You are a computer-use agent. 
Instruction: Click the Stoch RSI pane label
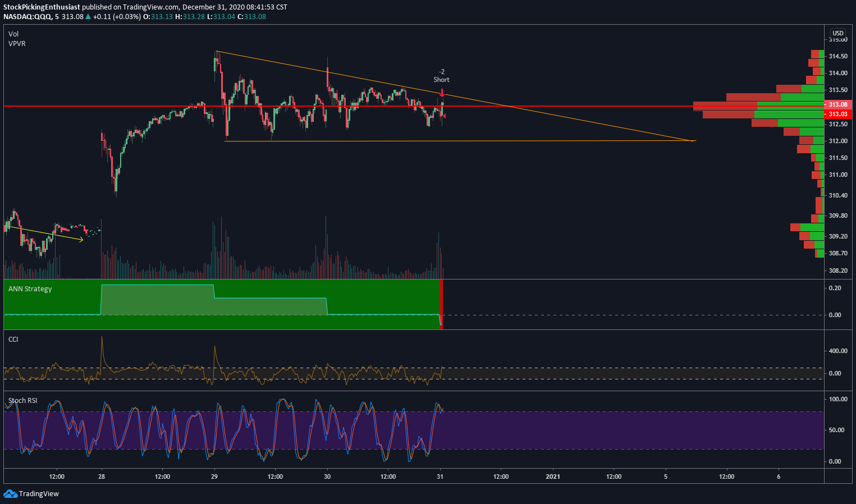(x=22, y=401)
